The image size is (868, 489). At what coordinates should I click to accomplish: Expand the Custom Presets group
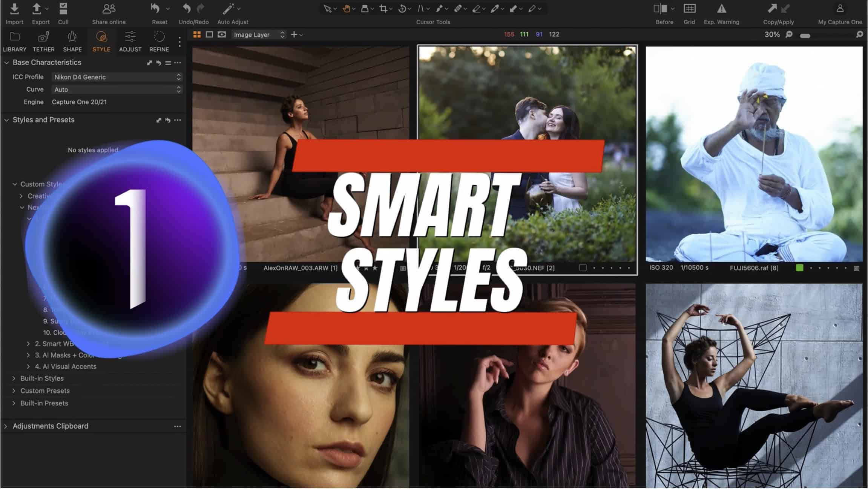(x=14, y=391)
